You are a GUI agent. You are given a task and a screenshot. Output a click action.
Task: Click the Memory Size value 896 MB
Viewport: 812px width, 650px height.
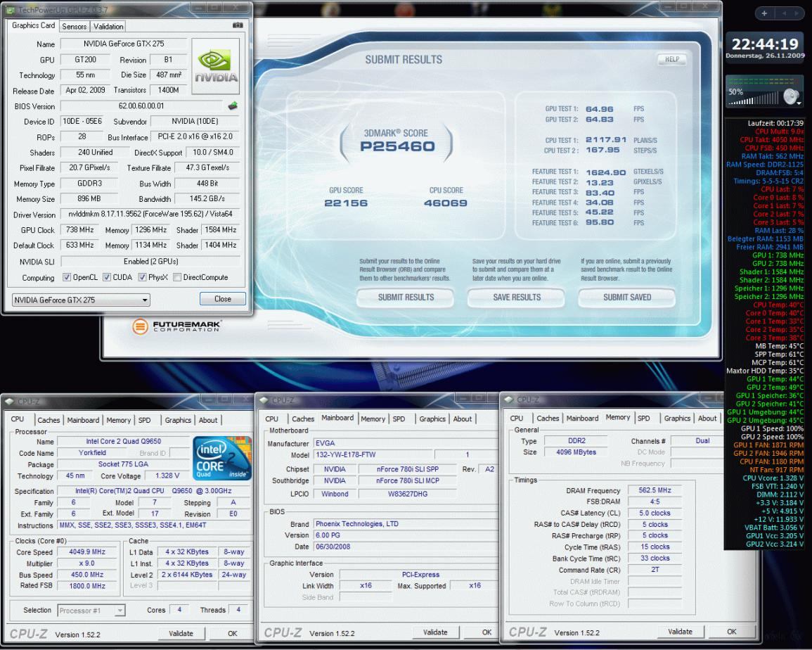coord(89,199)
